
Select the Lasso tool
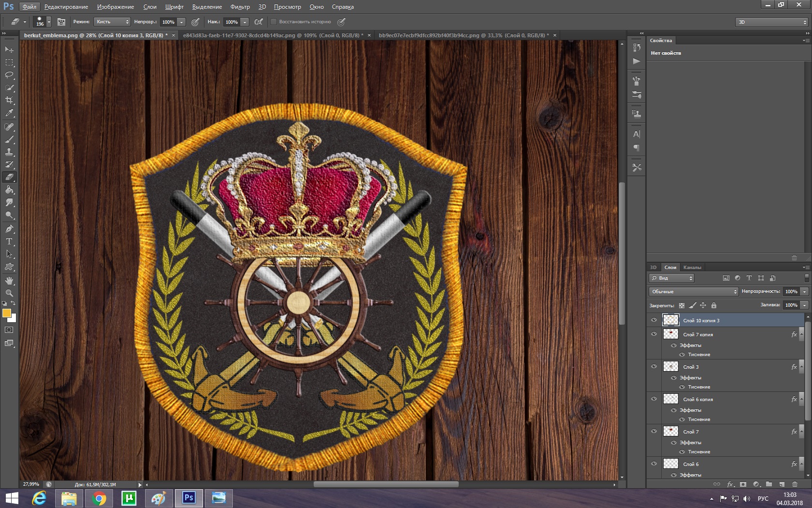coord(9,75)
